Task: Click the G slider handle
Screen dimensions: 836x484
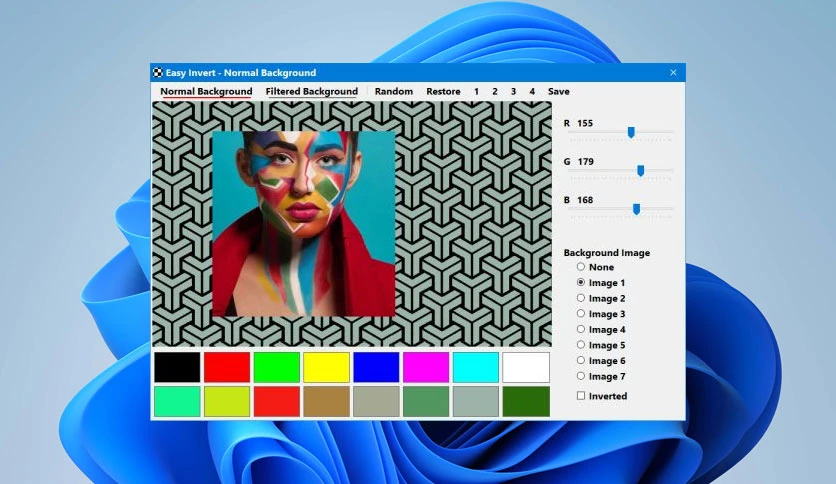Action: (641, 171)
